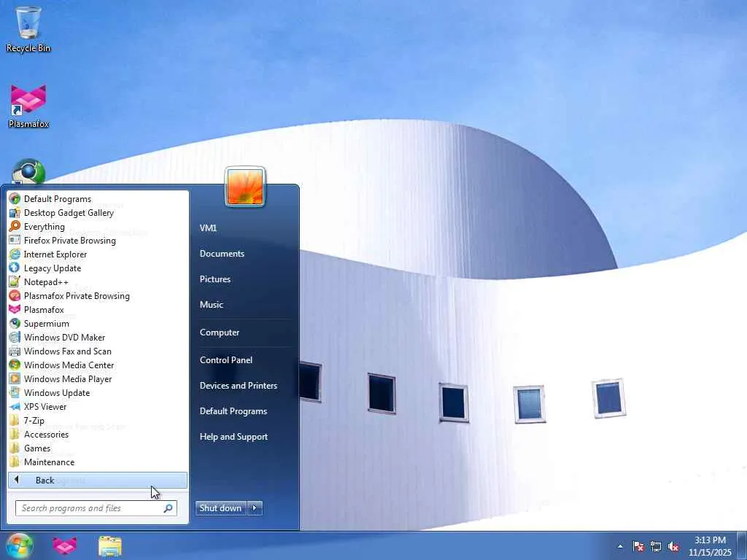This screenshot has height=560, width=747.
Task: Open Control Panel from the start menu
Action: (226, 360)
